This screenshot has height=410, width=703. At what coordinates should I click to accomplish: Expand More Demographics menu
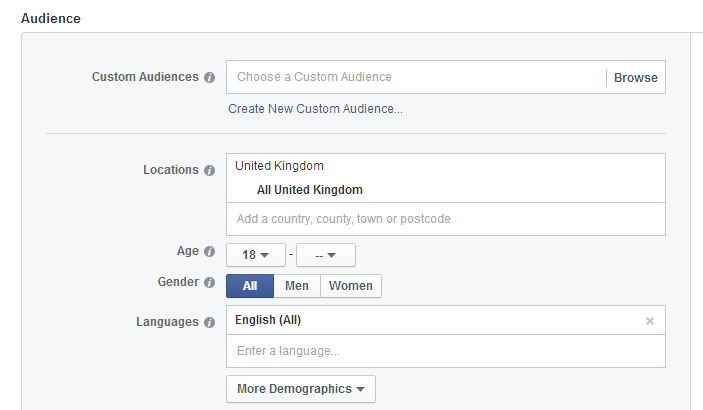coord(301,389)
